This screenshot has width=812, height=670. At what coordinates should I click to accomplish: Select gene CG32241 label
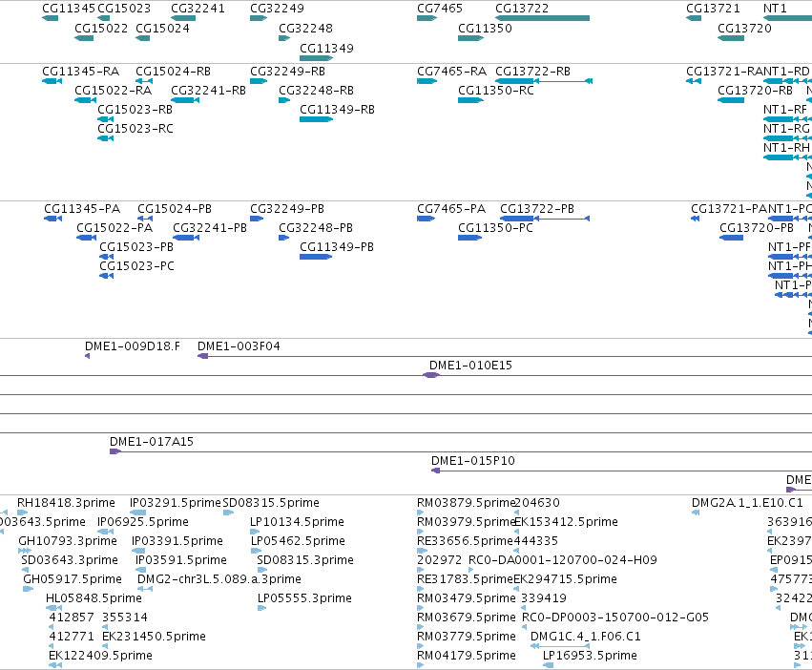pyautogui.click(x=198, y=9)
